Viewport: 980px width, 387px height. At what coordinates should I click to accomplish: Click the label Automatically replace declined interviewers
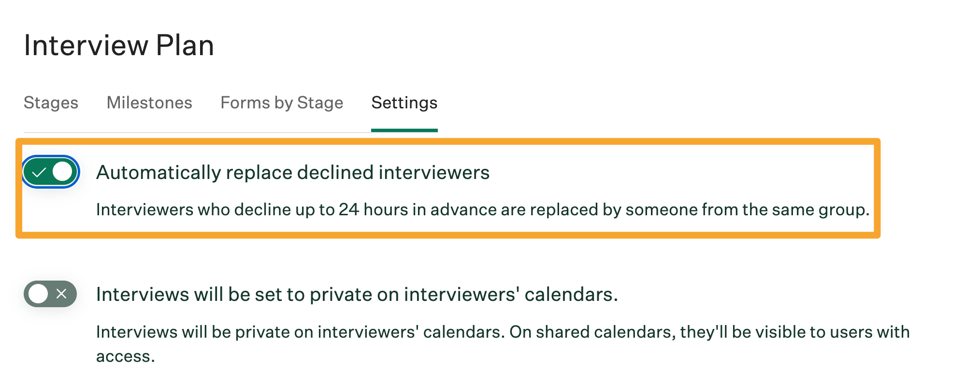(x=293, y=172)
